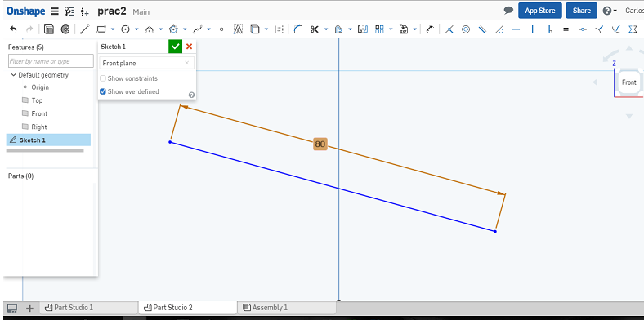Open the Help menu dropdown
The height and width of the screenshot is (320, 644).
[x=610, y=11]
